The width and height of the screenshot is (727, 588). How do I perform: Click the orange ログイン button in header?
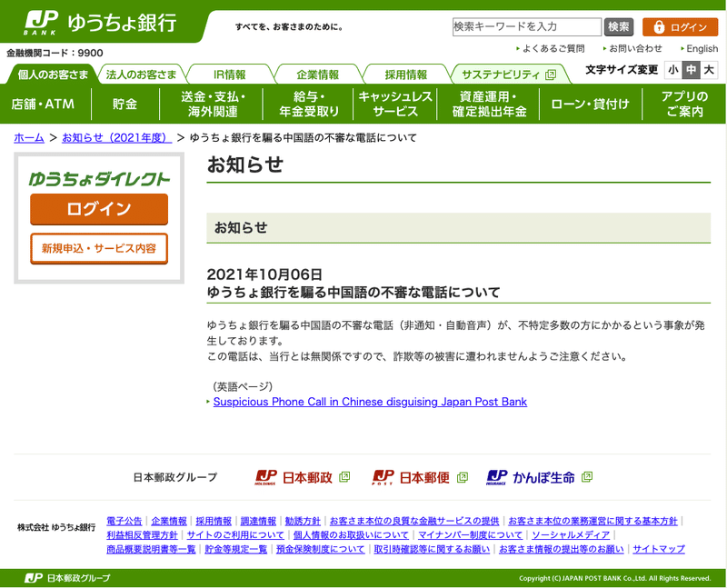coord(680,27)
